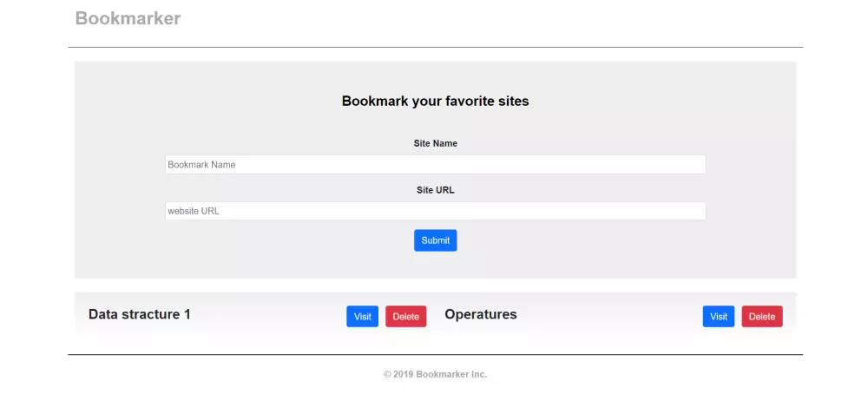Click the divider line above the footer
868x401 pixels.
435,354
